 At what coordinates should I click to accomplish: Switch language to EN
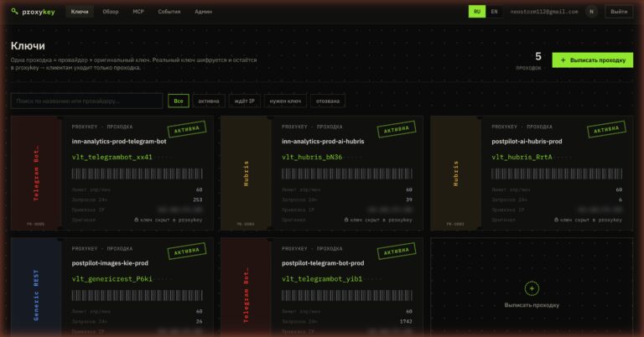(x=494, y=12)
